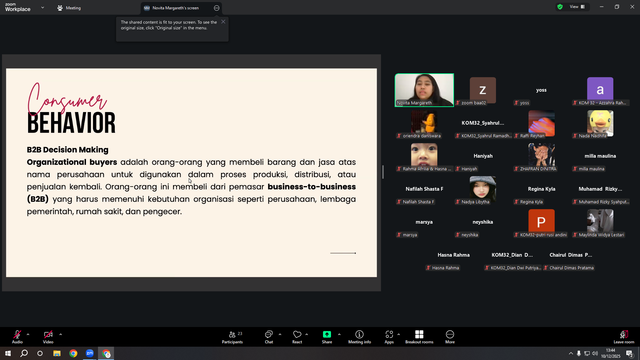Select Novita Margareth's video thumbnail
This screenshot has height=360, width=640.
pyautogui.click(x=424, y=90)
